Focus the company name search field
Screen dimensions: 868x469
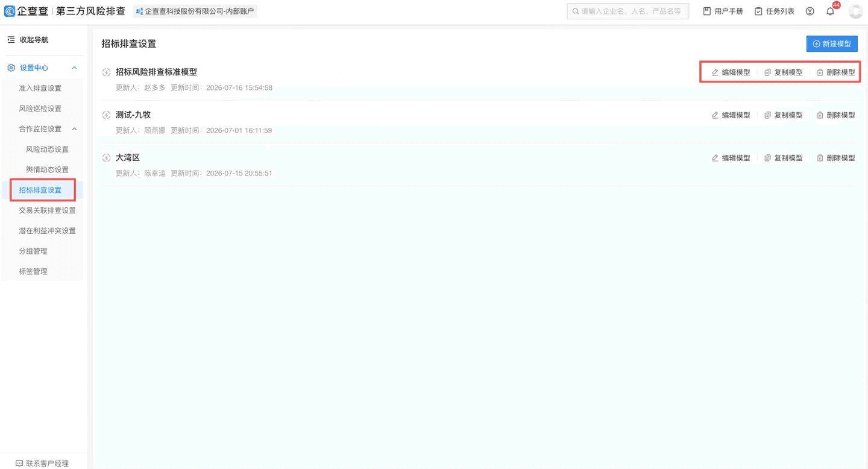628,11
